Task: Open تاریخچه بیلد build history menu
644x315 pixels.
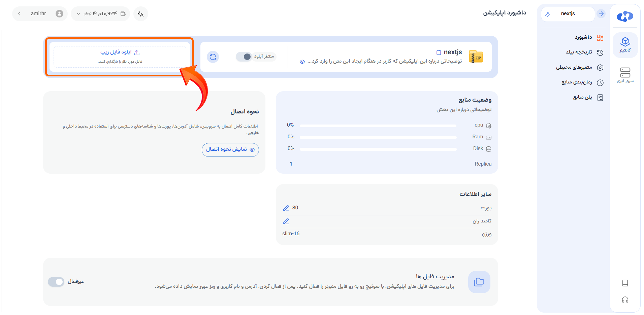Action: 584,52
